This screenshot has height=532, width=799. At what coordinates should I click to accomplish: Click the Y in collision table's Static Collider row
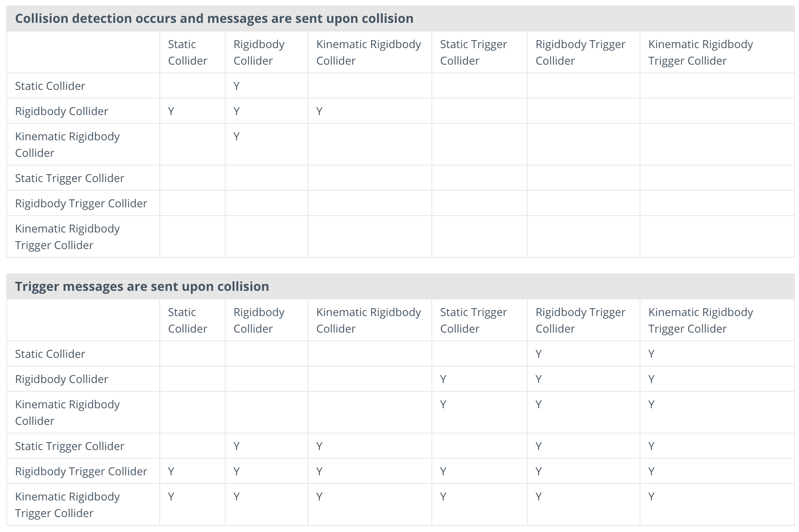click(237, 86)
